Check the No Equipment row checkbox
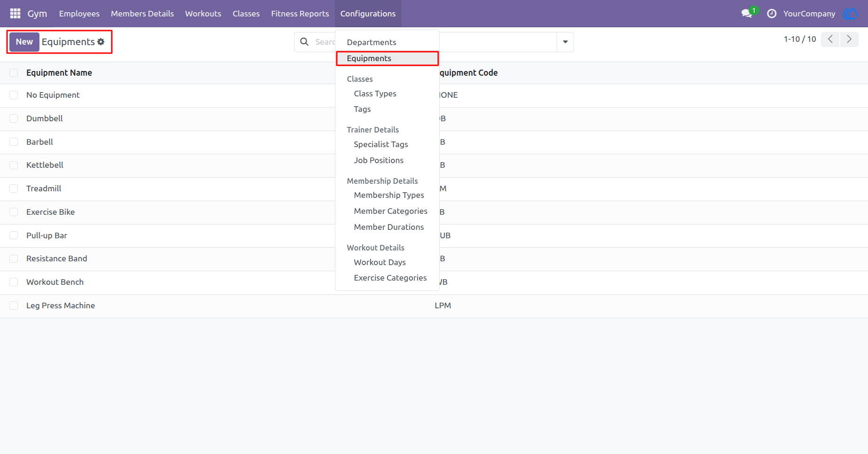868x454 pixels. tap(14, 95)
